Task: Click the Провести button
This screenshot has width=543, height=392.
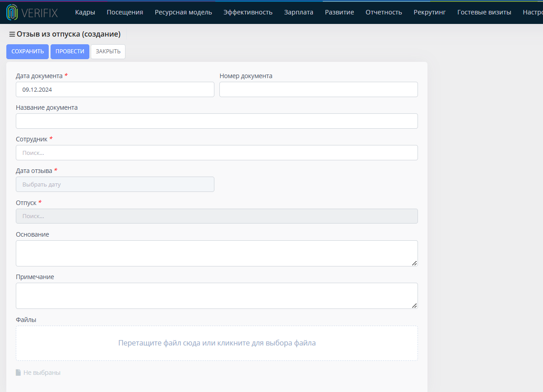Action: pyautogui.click(x=70, y=51)
